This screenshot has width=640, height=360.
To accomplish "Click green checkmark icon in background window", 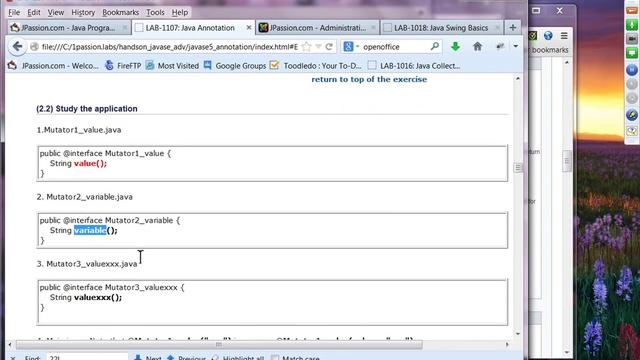I will pos(533,36).
